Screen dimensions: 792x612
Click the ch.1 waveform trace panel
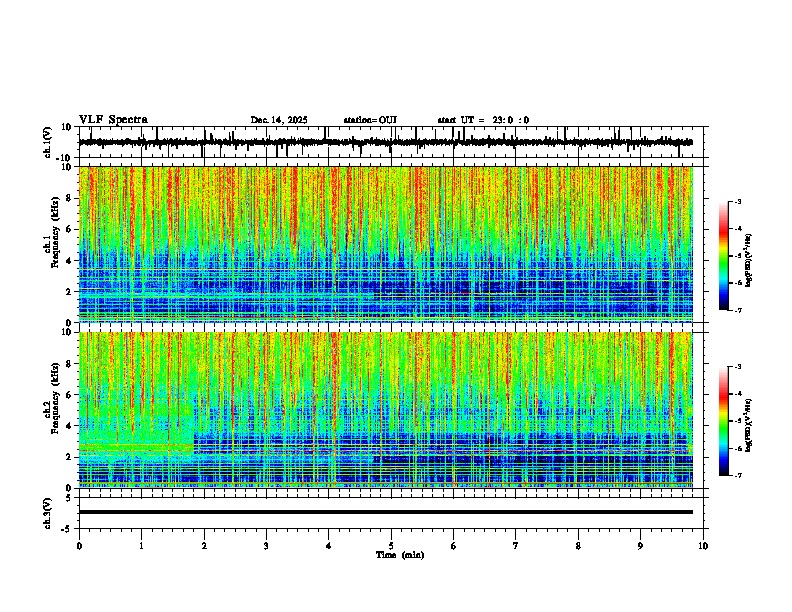click(x=393, y=142)
